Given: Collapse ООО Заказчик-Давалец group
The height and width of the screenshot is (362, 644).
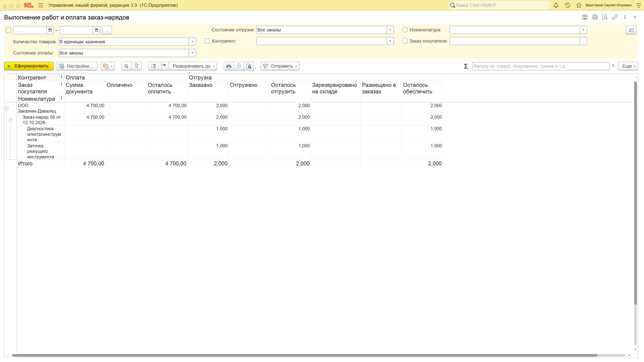Looking at the screenshot, I should point(6,108).
